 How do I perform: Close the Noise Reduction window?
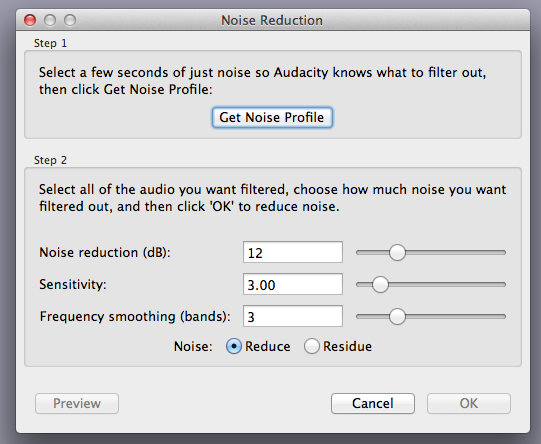(30, 20)
